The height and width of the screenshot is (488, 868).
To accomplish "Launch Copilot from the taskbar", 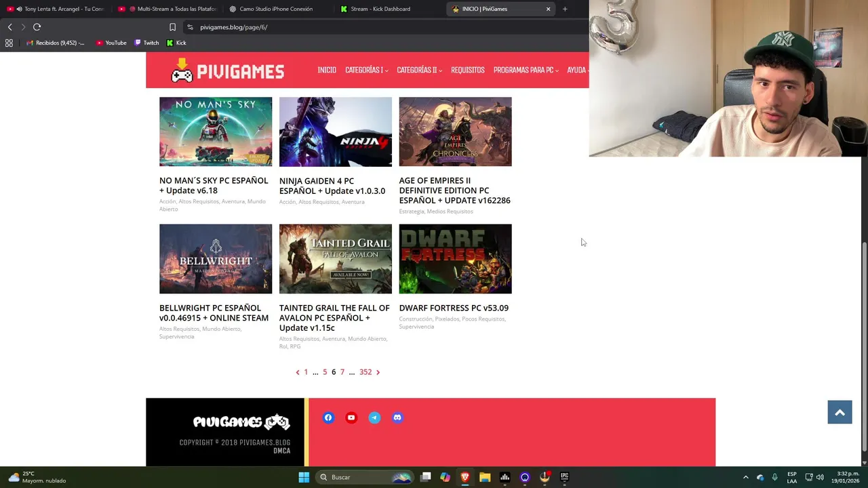I will point(445,477).
